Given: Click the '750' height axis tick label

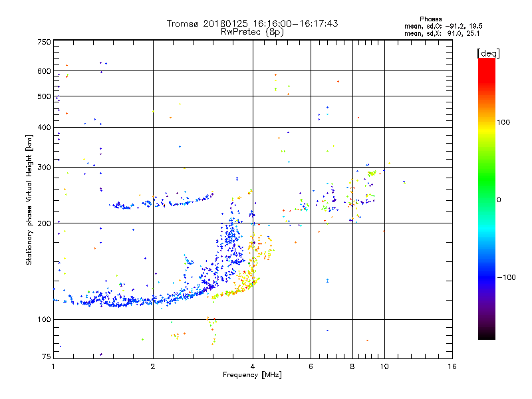Looking at the screenshot, I should coord(44,42).
